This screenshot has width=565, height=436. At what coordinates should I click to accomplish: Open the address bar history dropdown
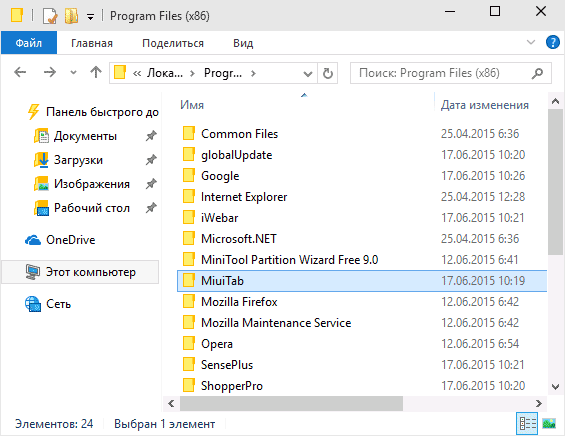(x=308, y=74)
